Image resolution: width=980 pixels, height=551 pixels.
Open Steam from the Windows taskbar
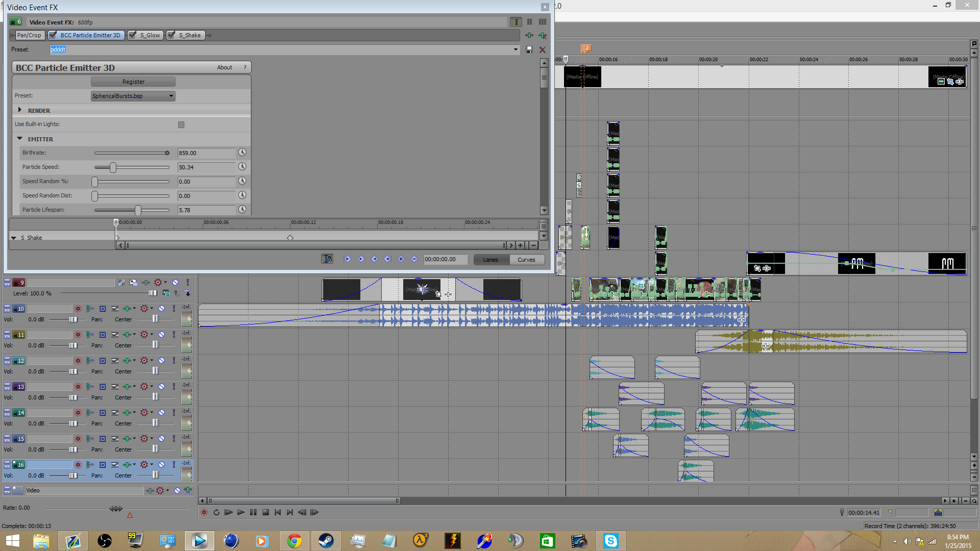point(326,540)
